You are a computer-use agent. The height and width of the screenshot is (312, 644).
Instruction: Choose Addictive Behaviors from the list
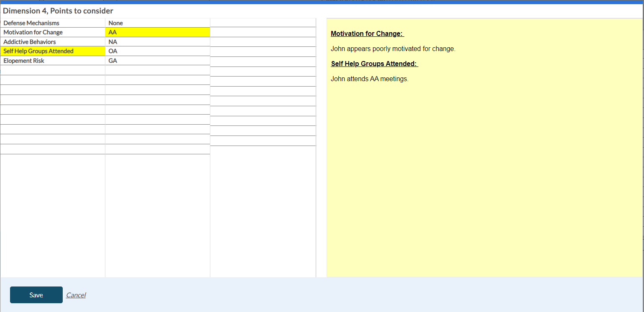pos(30,42)
